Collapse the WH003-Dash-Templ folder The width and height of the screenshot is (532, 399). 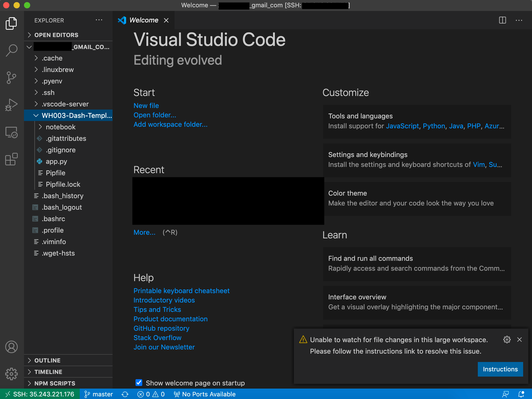(x=68, y=116)
